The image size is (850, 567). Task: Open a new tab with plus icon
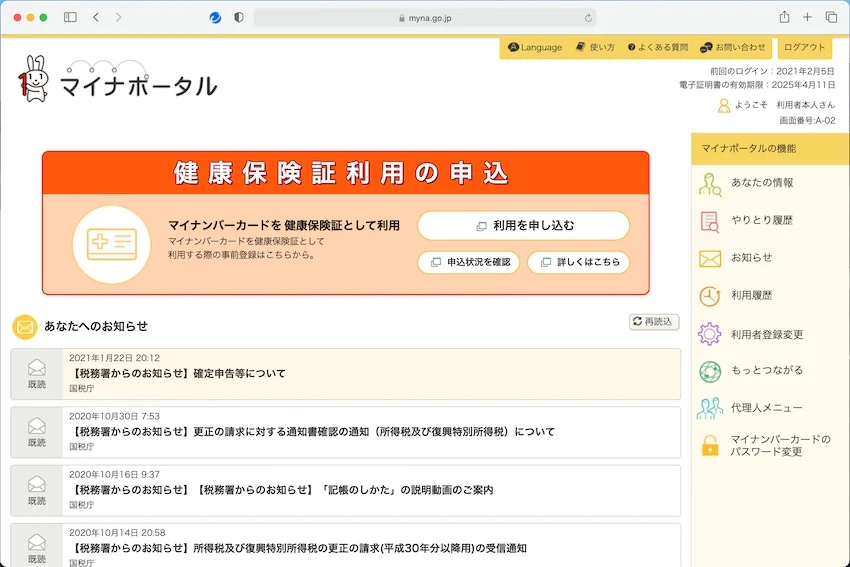point(807,17)
